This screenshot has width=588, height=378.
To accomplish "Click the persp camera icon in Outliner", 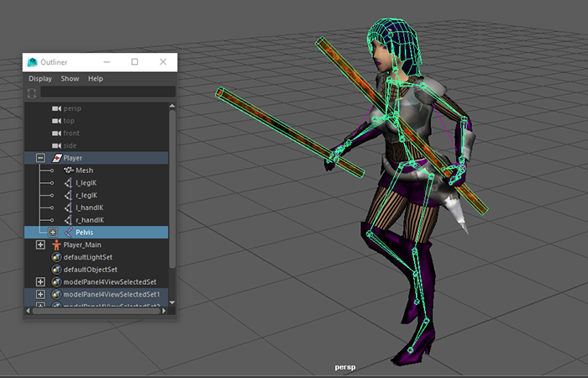I will click(x=56, y=108).
